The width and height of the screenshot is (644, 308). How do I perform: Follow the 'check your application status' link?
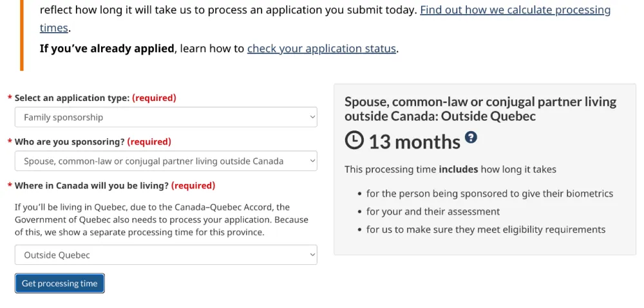click(321, 49)
